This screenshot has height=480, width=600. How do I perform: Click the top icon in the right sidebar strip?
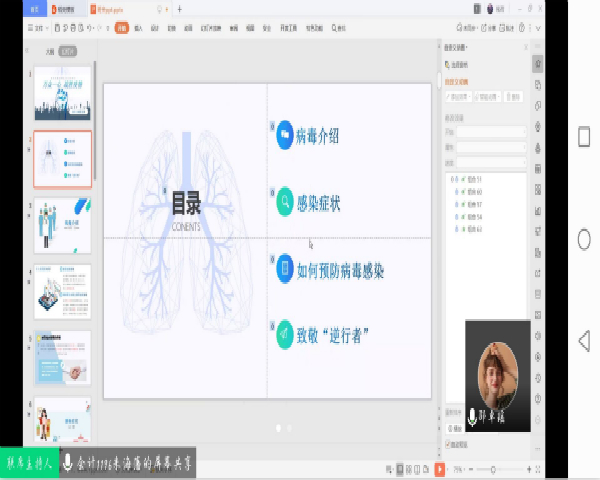click(538, 64)
